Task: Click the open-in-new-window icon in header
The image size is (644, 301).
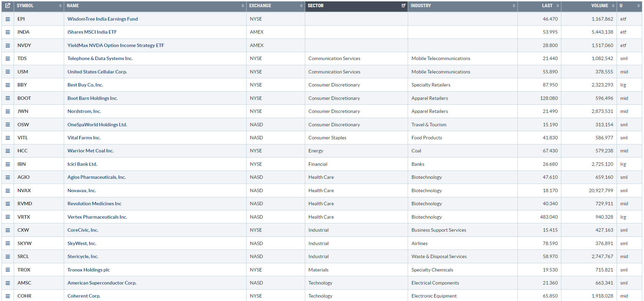Action: pos(8,6)
